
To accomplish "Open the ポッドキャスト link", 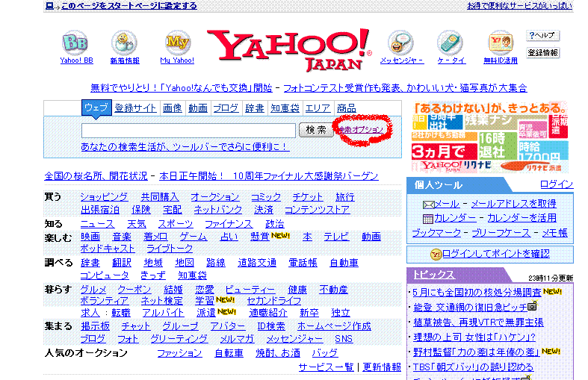I will pos(108,249).
